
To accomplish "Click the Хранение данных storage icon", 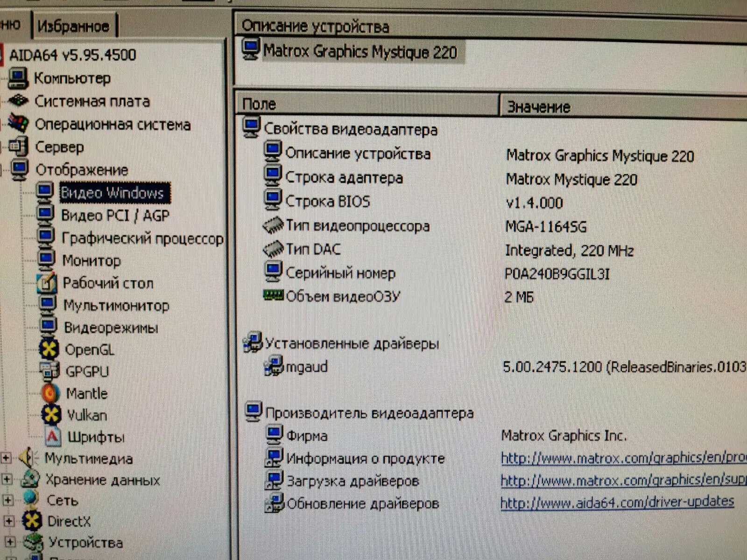I will point(30,479).
